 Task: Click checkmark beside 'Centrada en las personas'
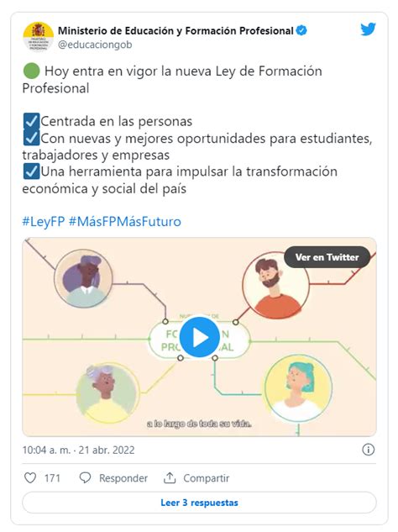(x=32, y=121)
